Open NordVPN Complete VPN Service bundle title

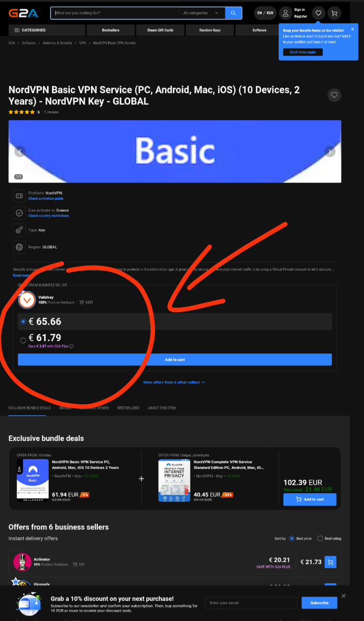(229, 465)
